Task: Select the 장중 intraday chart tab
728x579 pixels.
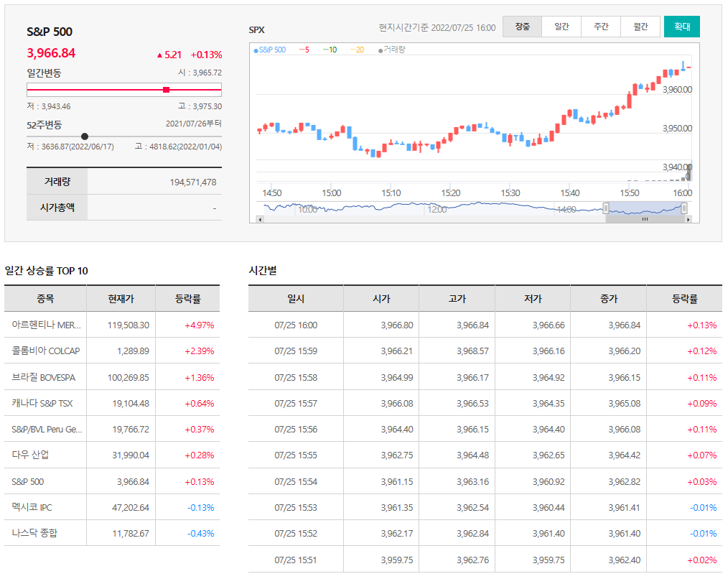Action: 522,27
